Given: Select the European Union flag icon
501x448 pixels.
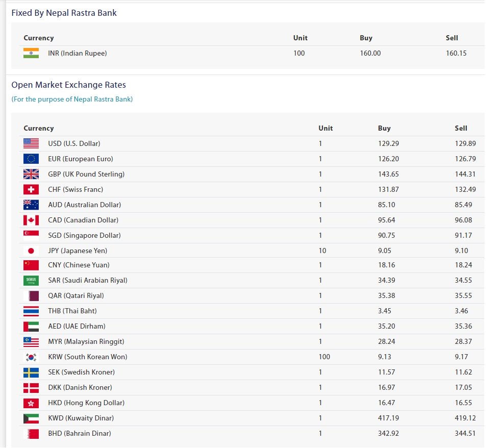Looking at the screenshot, I should (31, 159).
